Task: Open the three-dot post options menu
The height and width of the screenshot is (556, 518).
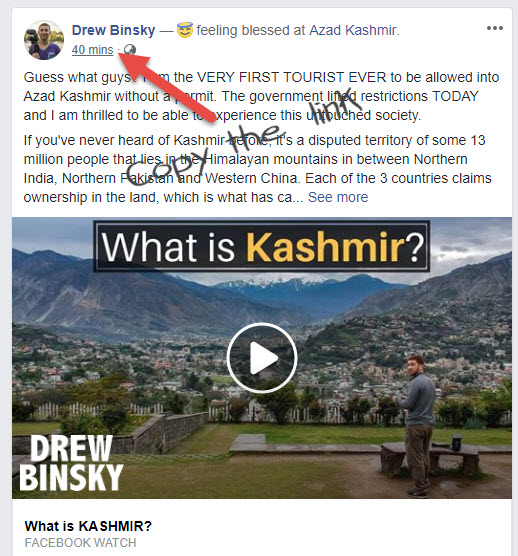Action: pyautogui.click(x=495, y=28)
